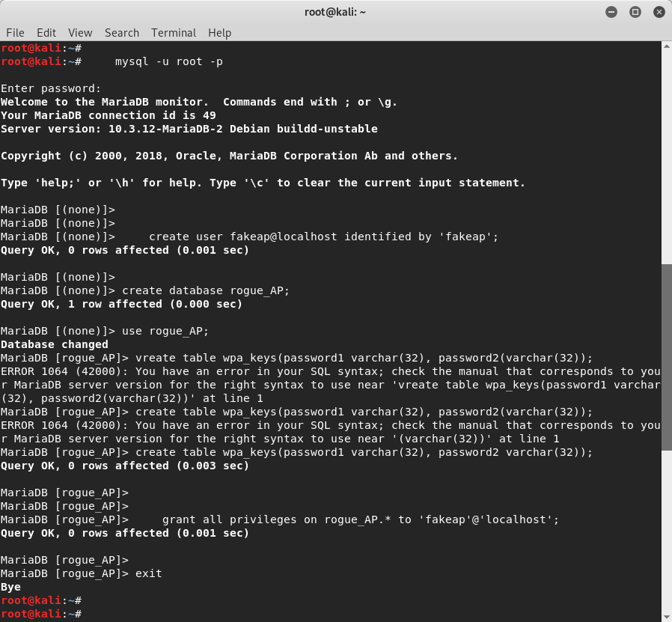Click the scrollbar up arrow
Viewport: 672px width, 622px height.
tap(667, 46)
